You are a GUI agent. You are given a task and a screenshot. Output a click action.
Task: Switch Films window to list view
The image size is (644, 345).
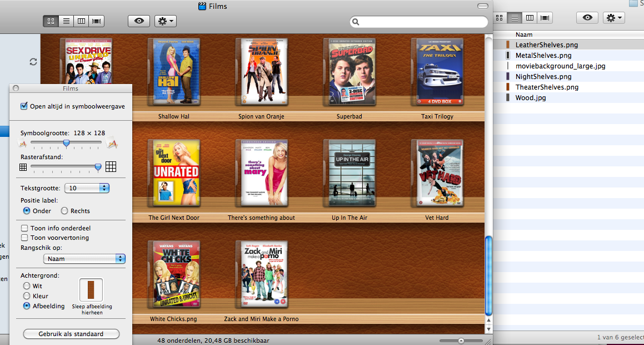[x=66, y=21]
